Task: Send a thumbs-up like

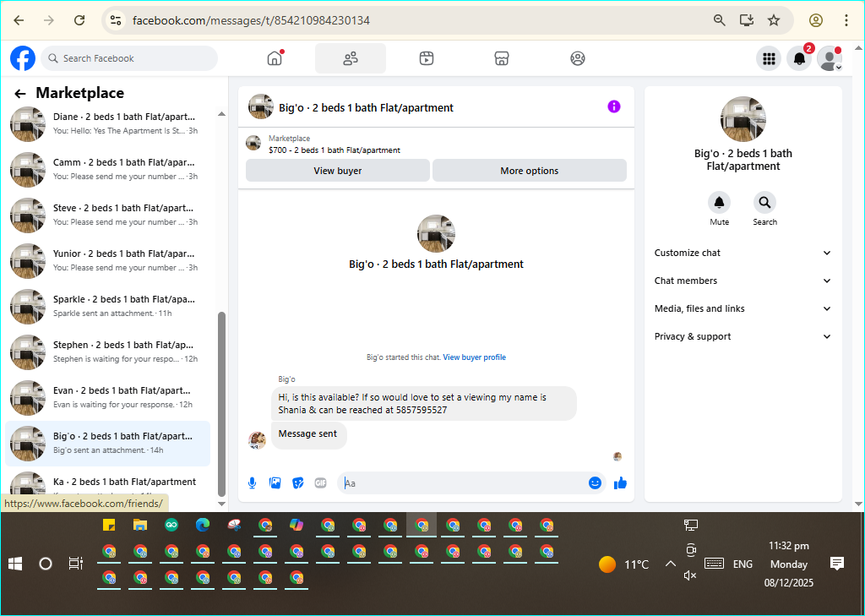Action: [x=620, y=483]
